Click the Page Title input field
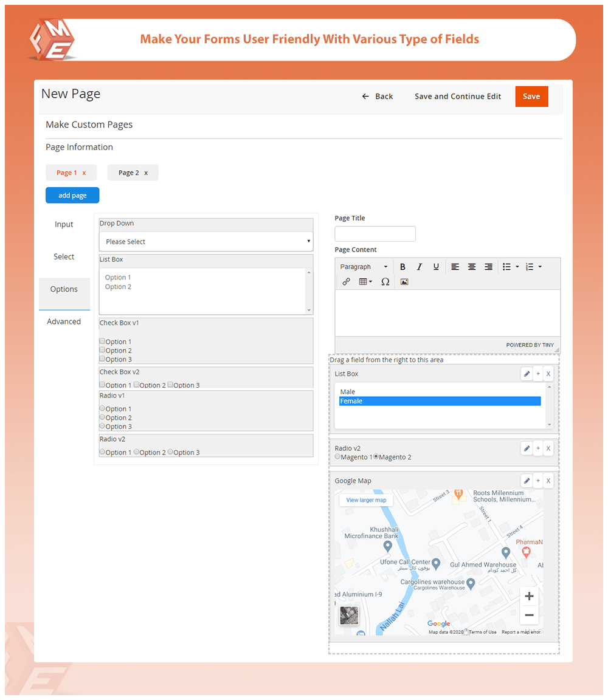608x700 pixels. click(375, 234)
